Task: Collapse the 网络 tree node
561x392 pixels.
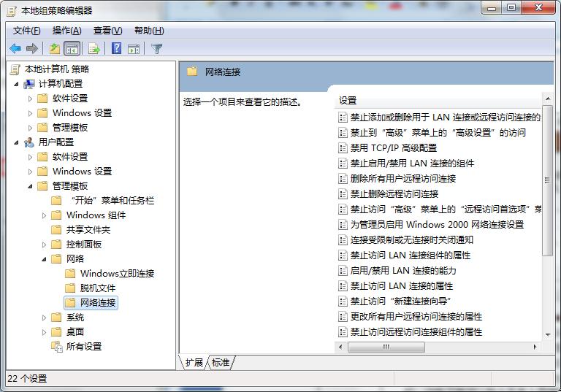Action: (x=45, y=259)
